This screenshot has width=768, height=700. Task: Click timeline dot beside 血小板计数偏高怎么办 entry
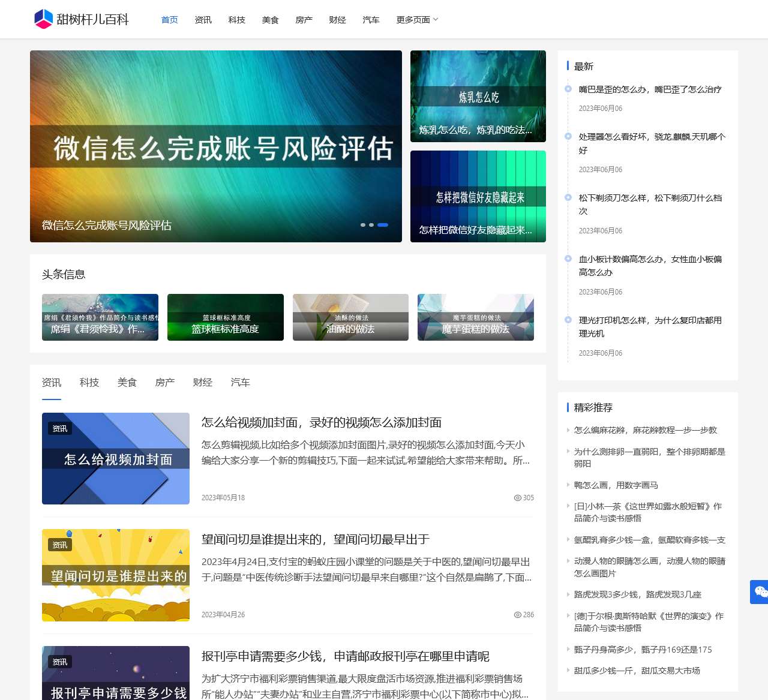568,259
